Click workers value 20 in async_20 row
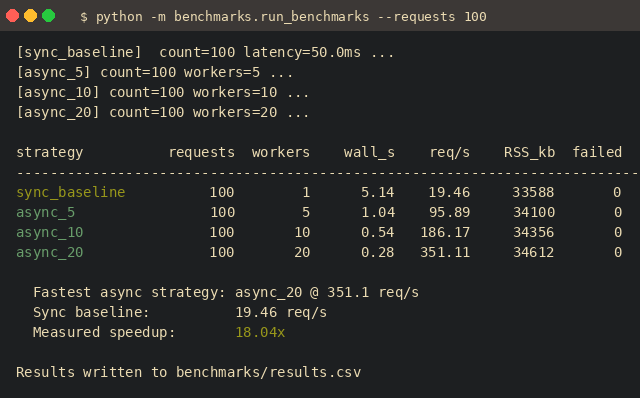640x398 pixels. [x=302, y=252]
